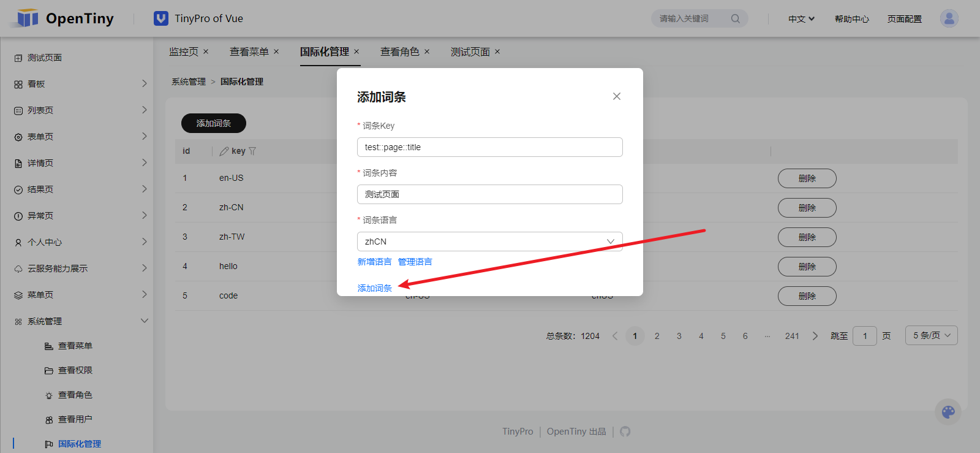Open the 词条语言 zhCN dropdown
This screenshot has width=980, height=453.
pos(489,242)
